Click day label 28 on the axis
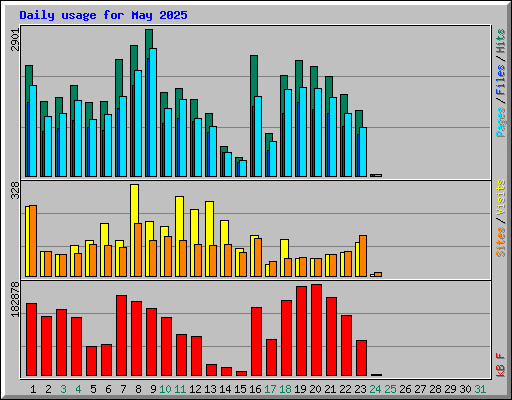The image size is (512, 400). tap(435, 389)
